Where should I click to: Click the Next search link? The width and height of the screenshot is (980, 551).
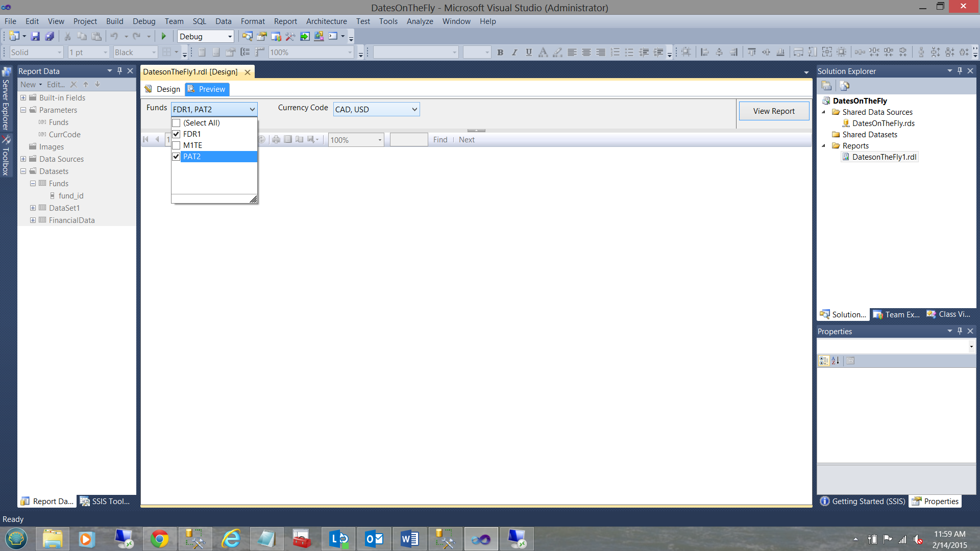[467, 140]
